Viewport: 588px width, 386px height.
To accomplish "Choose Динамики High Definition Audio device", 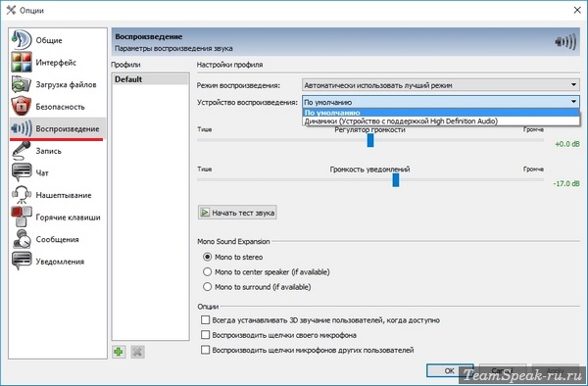I will point(441,121).
